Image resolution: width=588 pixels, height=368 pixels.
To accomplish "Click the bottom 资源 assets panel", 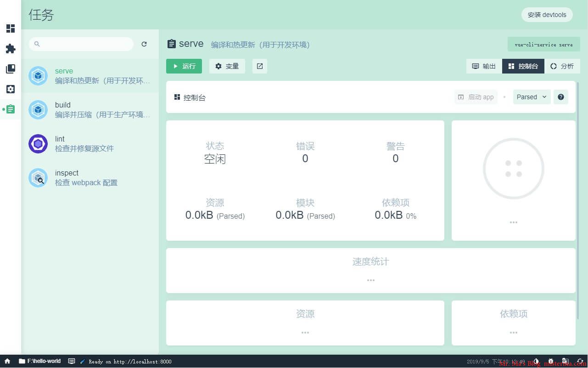I will point(305,323).
